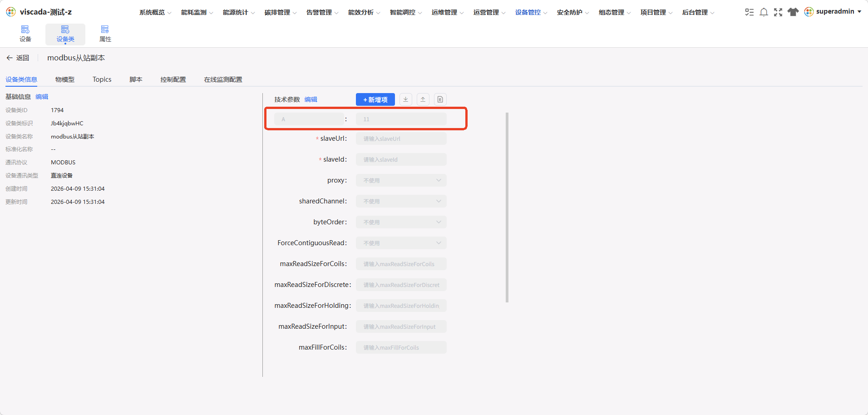Click the technical parameters vertical scrollbar

(x=507, y=207)
